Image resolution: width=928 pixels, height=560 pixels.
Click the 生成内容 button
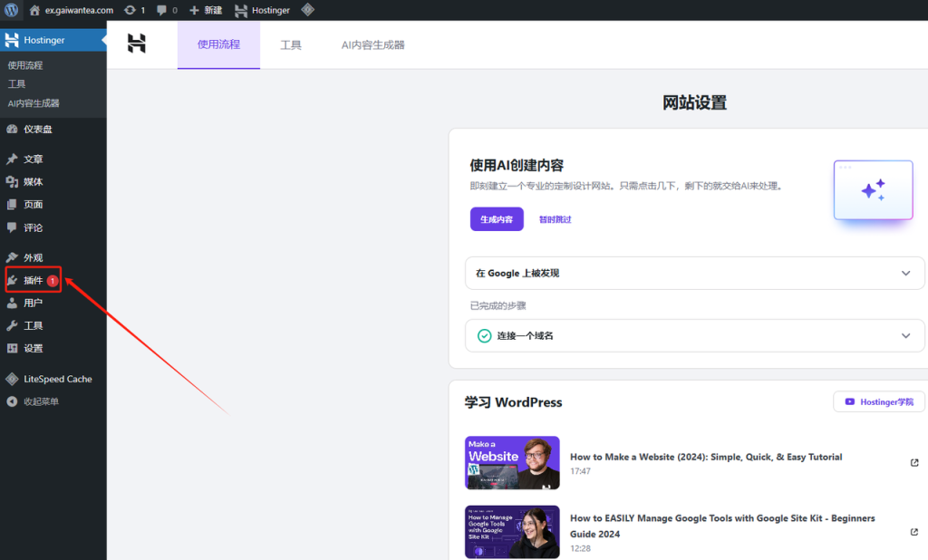coord(496,218)
